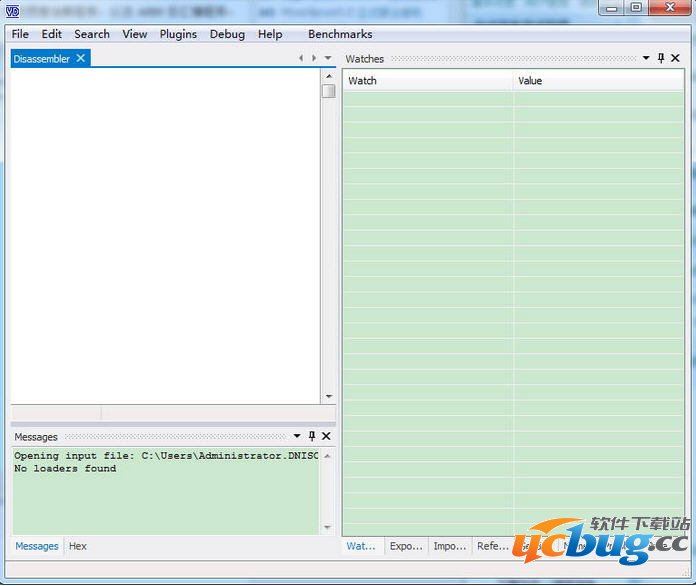Open the Messages panel options dropdown
696x586 pixels.
click(297, 436)
